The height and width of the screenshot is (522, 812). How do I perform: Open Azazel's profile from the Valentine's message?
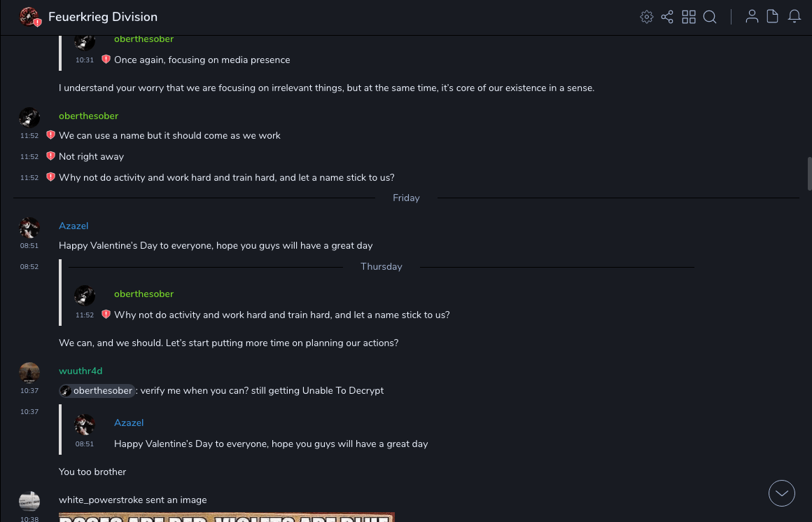click(73, 226)
